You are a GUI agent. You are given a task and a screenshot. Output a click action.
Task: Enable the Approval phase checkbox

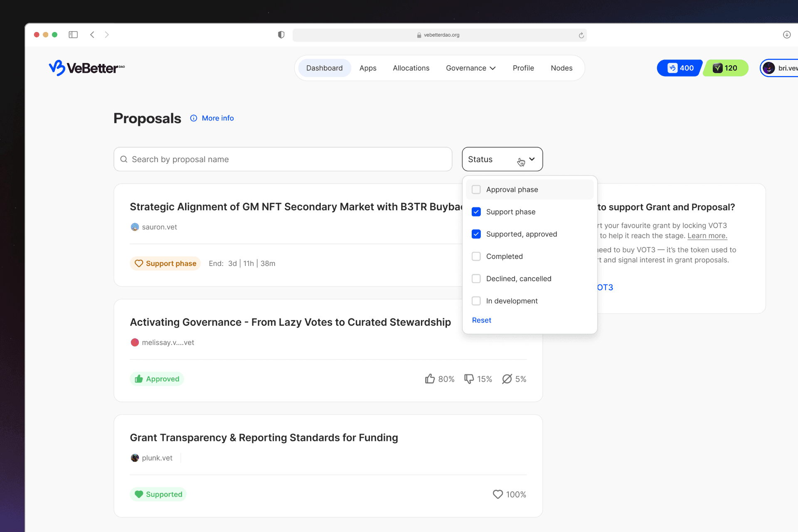(x=476, y=190)
